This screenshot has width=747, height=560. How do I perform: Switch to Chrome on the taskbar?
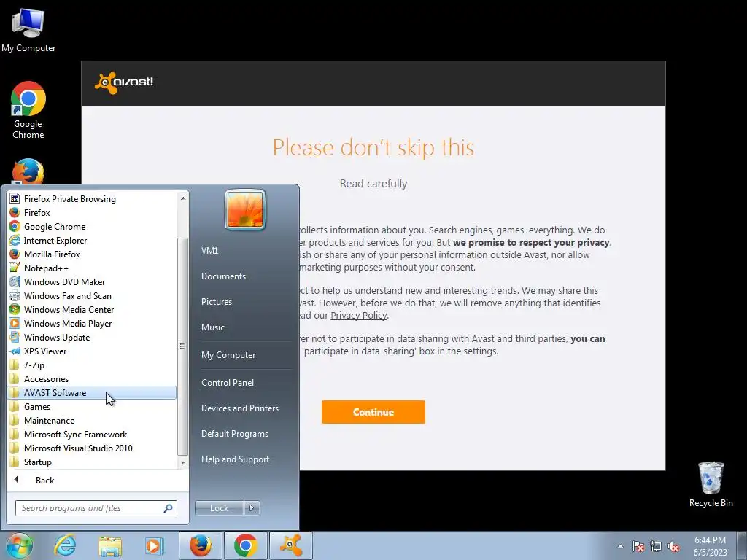point(245,545)
